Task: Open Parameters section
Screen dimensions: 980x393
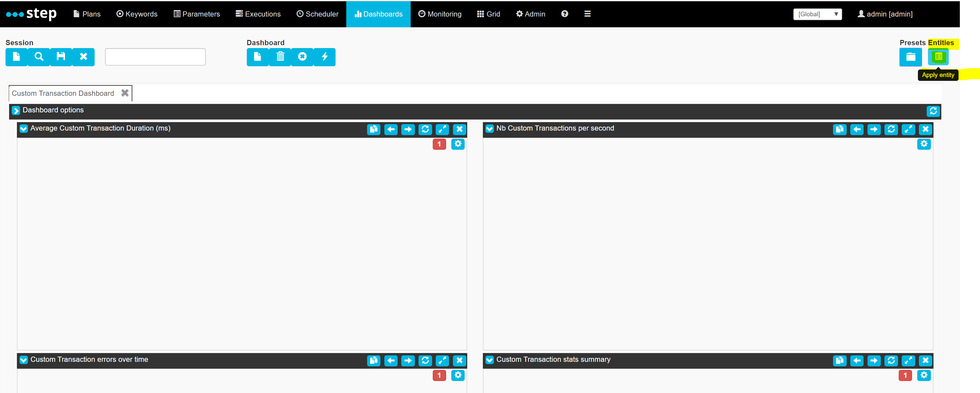Action: click(197, 14)
